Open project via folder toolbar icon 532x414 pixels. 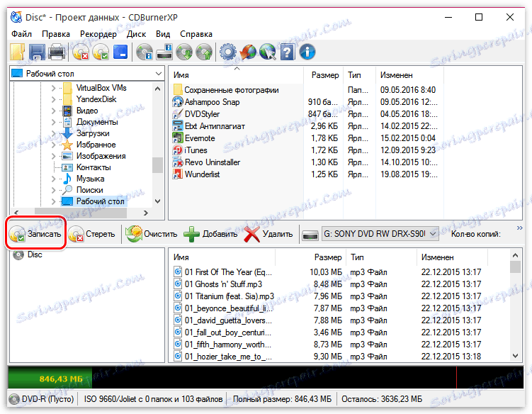(x=17, y=52)
